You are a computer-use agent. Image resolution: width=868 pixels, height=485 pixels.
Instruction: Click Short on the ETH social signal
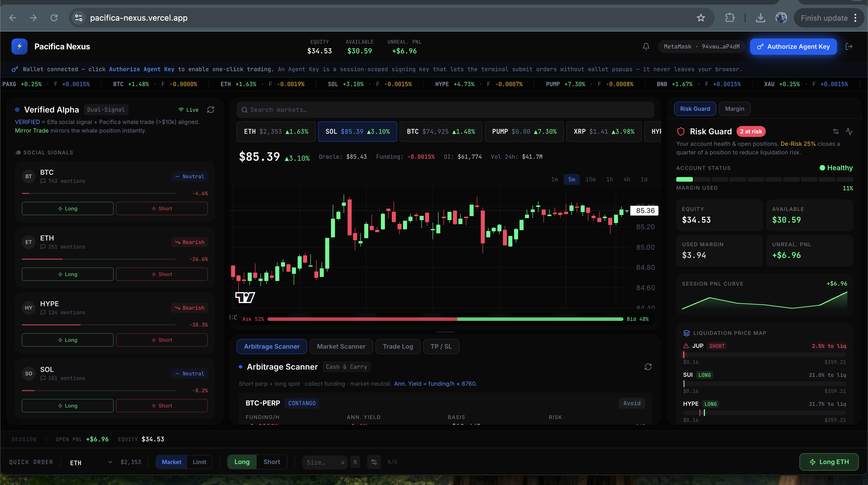point(162,274)
